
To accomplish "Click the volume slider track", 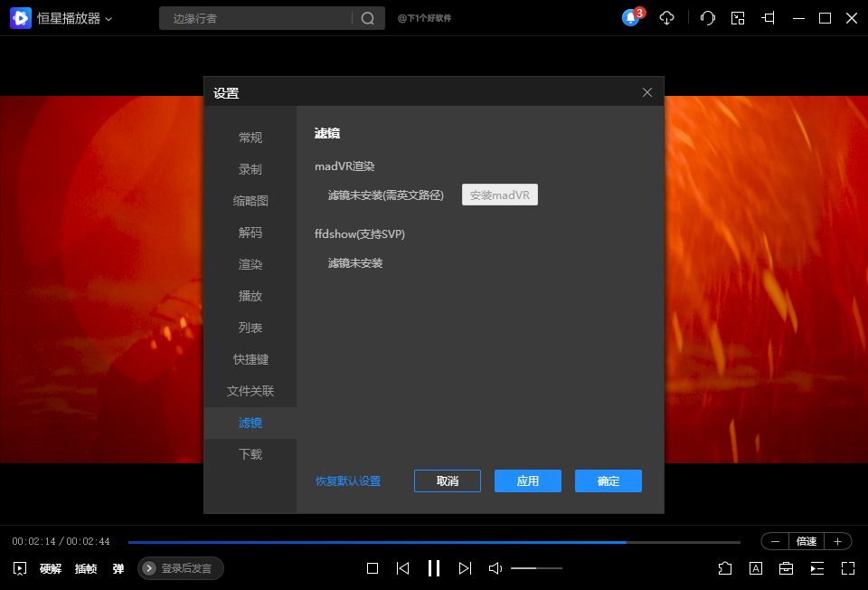I will pyautogui.click(x=536, y=568).
